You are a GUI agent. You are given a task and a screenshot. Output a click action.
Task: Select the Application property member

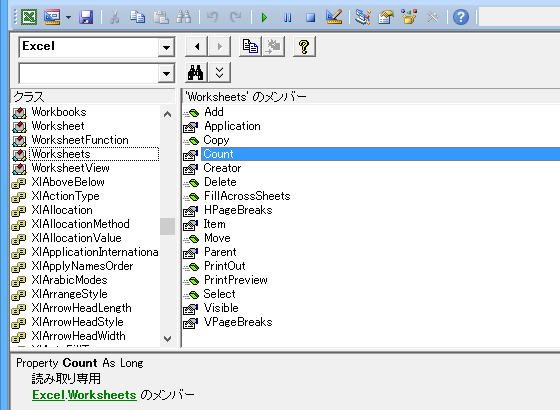click(232, 126)
